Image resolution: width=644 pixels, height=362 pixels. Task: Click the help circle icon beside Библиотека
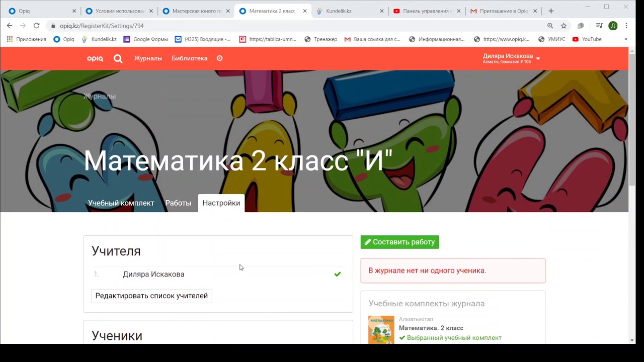(x=220, y=58)
